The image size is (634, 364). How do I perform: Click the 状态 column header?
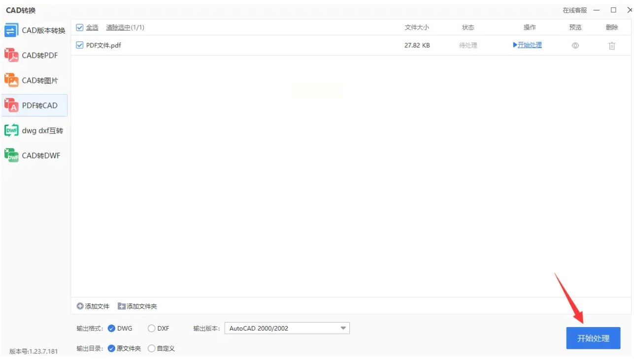click(468, 28)
